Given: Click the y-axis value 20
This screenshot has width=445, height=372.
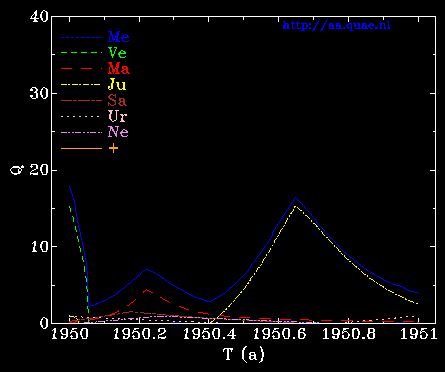Looking at the screenshot, I should [x=39, y=170].
